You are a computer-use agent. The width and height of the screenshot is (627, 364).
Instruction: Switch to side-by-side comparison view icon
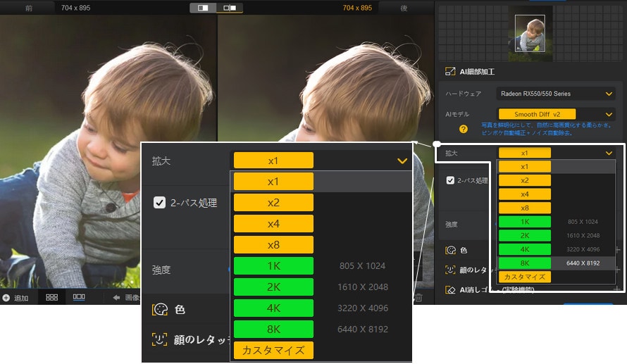(230, 8)
